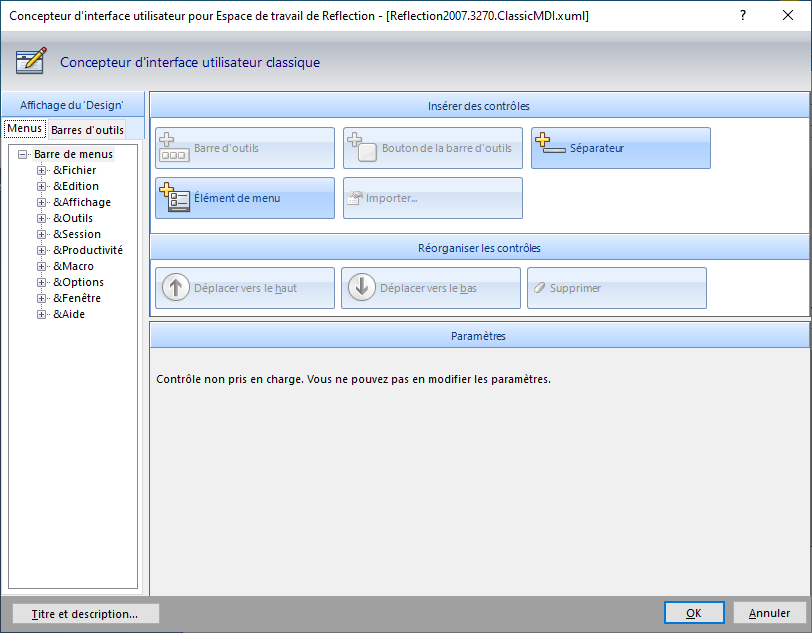812x633 pixels.
Task: Select the &Session tree item
Action: [x=77, y=235]
